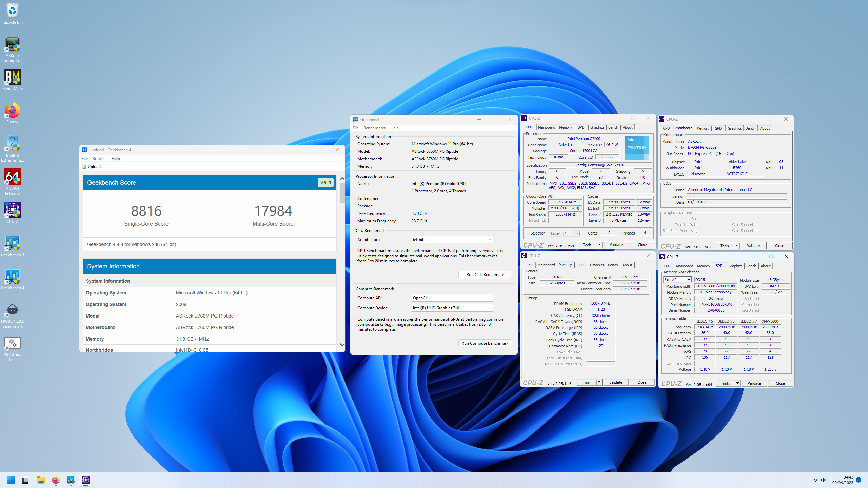Click Close in the CPU-Z Mainboard window
The height and width of the screenshot is (488, 868).
pos(780,246)
